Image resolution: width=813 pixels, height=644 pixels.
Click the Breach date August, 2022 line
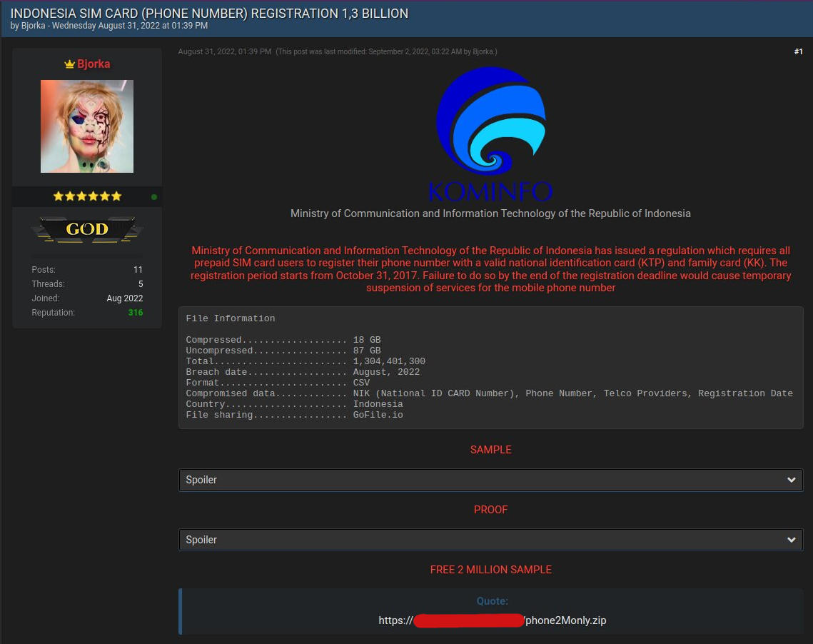(303, 372)
